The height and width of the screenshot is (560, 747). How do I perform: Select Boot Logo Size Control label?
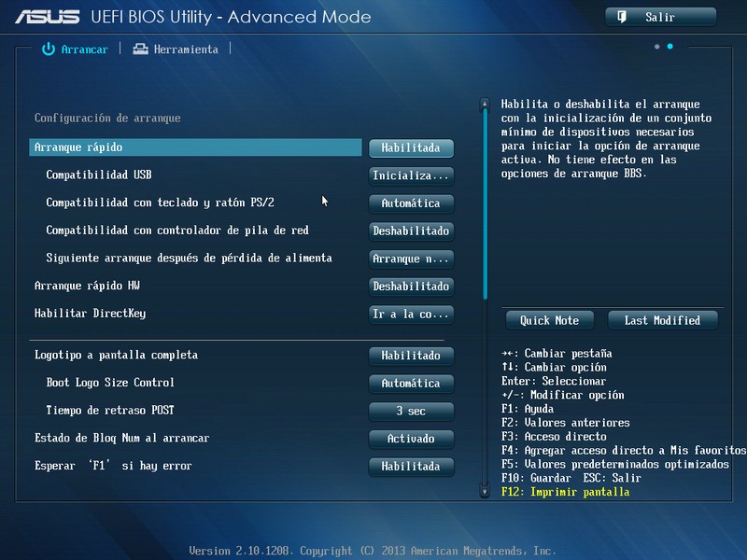pyautogui.click(x=110, y=383)
